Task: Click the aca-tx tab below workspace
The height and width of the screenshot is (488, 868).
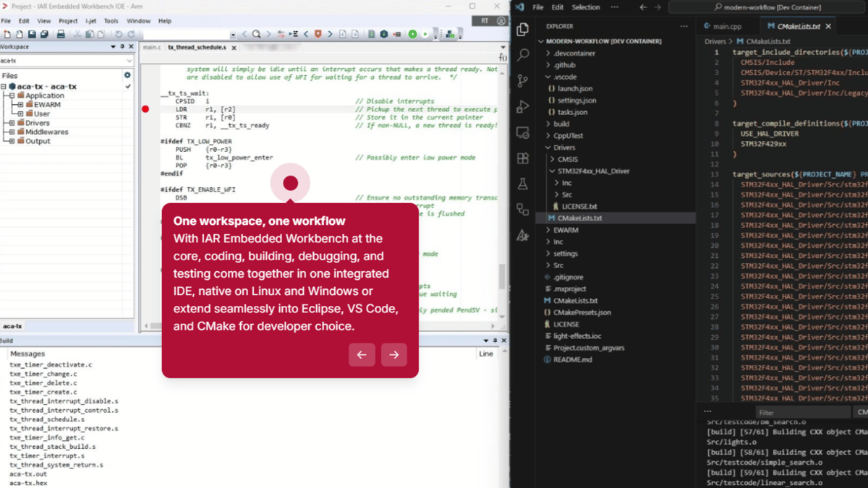Action: [x=12, y=326]
